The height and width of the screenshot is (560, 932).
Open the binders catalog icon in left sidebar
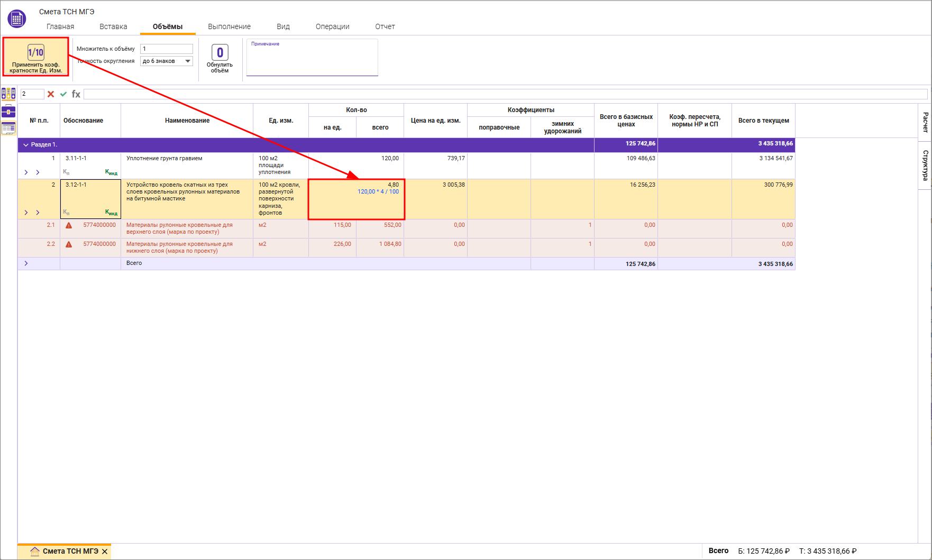click(8, 94)
